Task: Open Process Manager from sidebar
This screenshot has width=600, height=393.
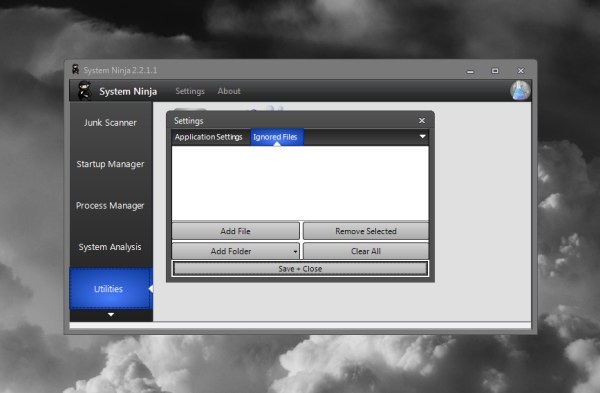Action: point(110,206)
